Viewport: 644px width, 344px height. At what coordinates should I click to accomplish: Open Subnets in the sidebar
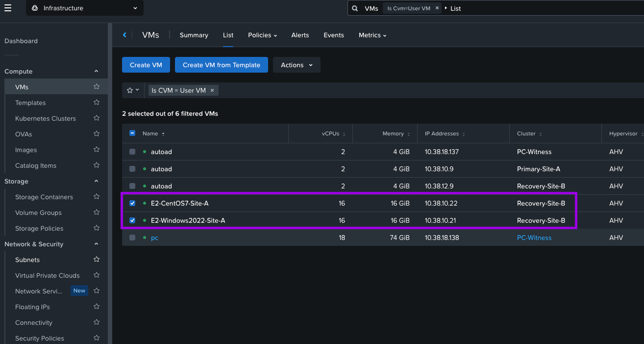tap(27, 260)
